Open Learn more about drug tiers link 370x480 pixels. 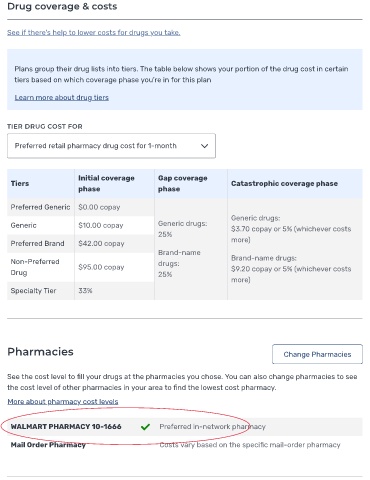tap(62, 97)
